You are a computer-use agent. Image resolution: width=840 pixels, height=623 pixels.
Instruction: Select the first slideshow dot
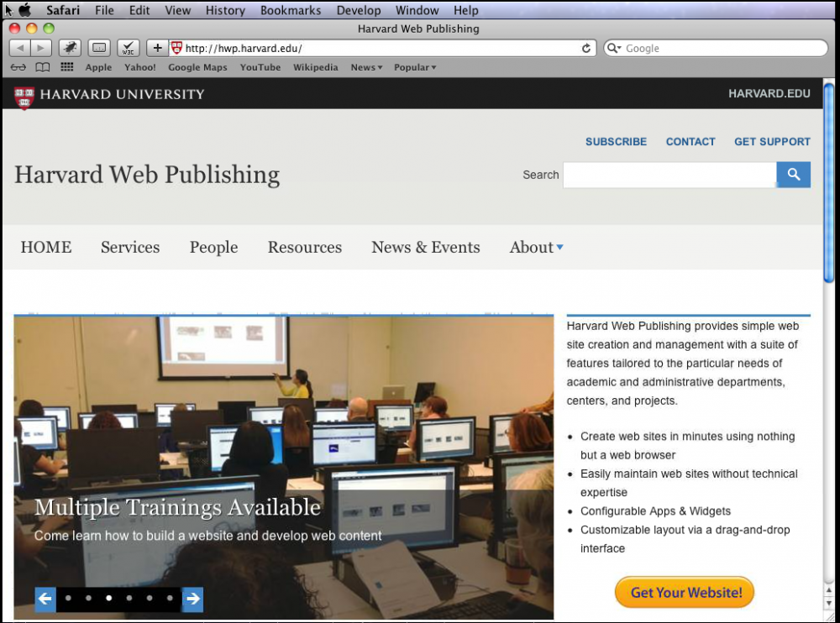(68, 599)
